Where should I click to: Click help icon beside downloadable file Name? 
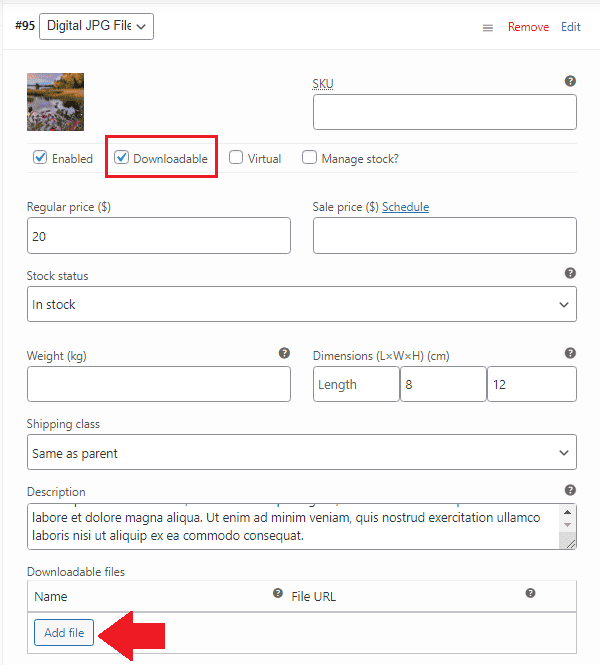[278, 593]
